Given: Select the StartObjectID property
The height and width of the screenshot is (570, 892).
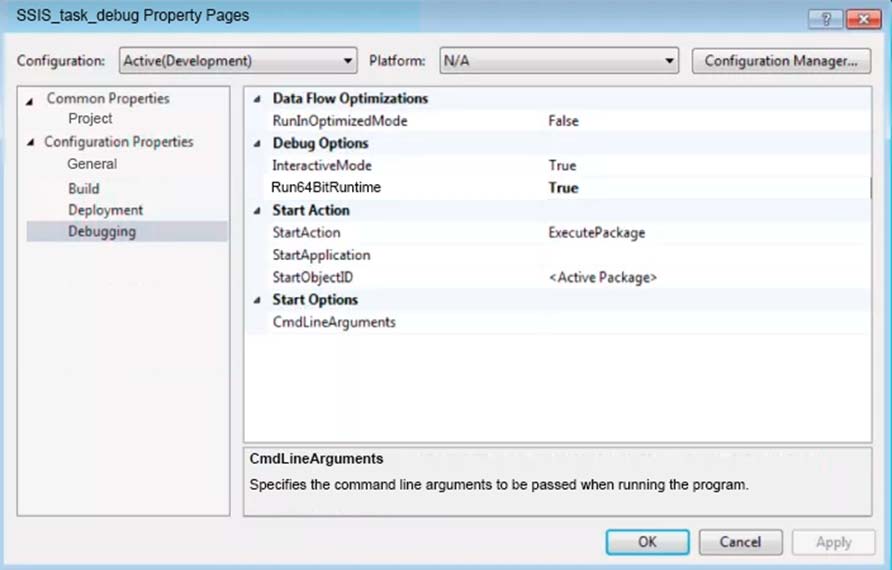Looking at the screenshot, I should (312, 277).
